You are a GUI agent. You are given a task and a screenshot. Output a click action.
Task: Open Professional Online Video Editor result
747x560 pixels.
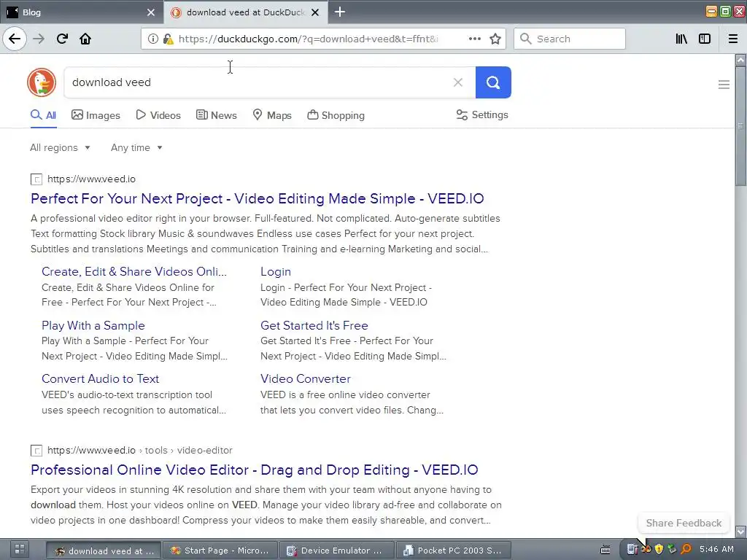click(255, 470)
